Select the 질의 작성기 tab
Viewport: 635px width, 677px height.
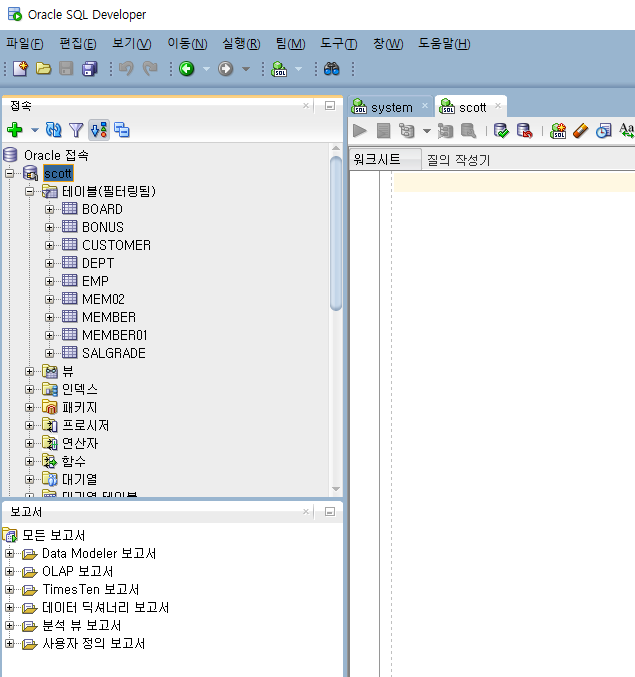(x=458, y=160)
